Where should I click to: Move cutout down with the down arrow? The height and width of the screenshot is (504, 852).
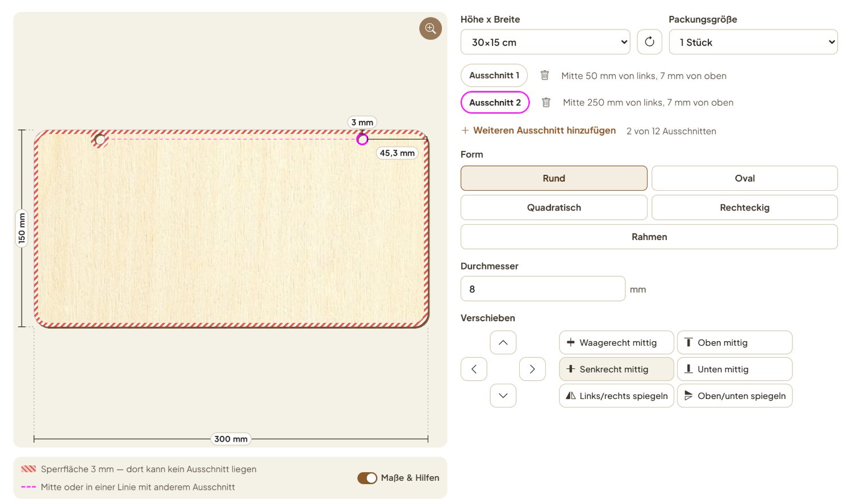coord(503,396)
